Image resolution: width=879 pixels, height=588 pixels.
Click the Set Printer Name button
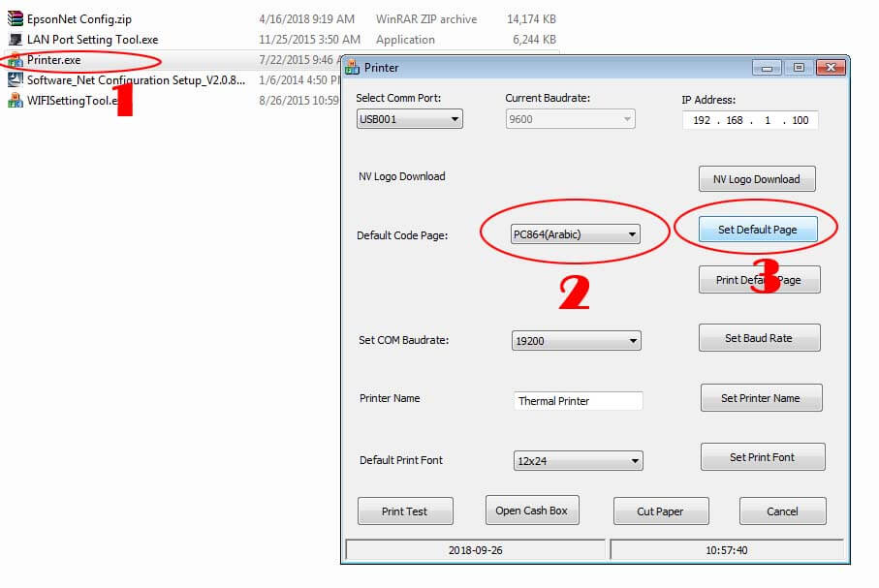pos(761,398)
